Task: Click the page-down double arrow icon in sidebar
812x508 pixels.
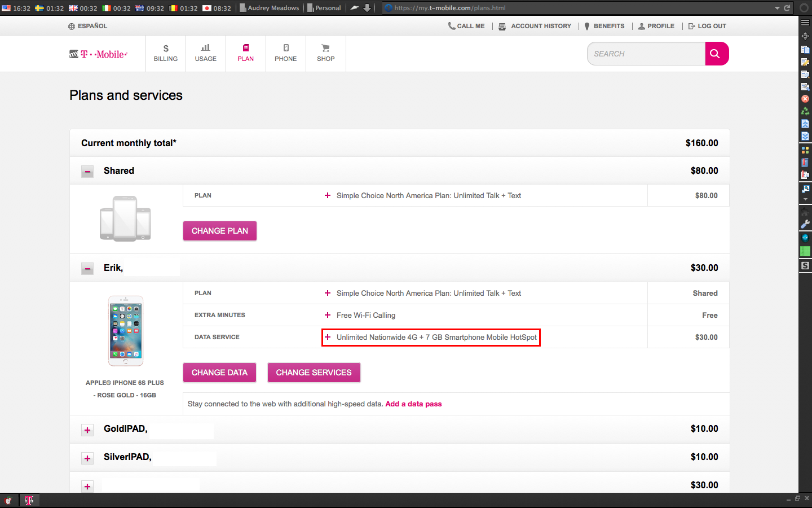Action: click(805, 136)
